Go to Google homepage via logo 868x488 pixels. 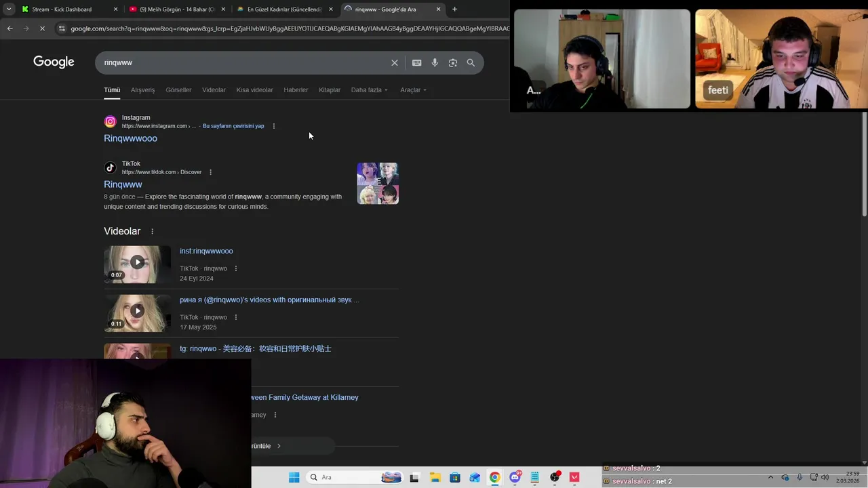coord(54,62)
